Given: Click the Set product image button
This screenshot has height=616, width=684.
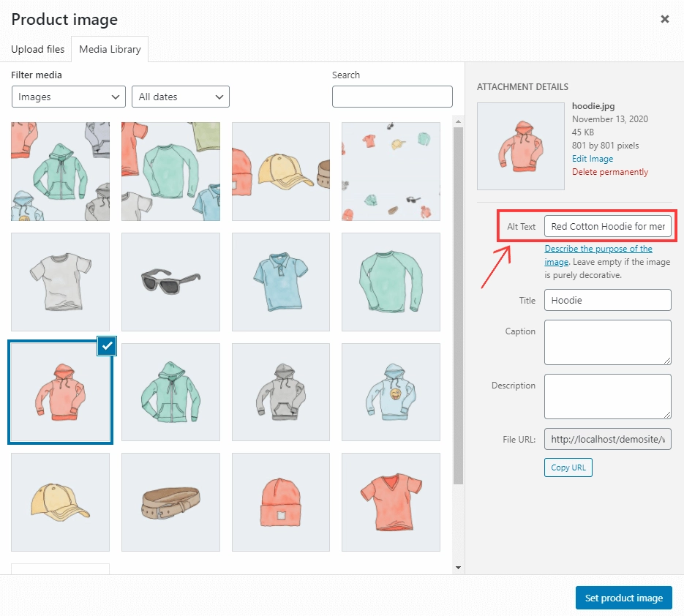Looking at the screenshot, I should click(x=623, y=598).
